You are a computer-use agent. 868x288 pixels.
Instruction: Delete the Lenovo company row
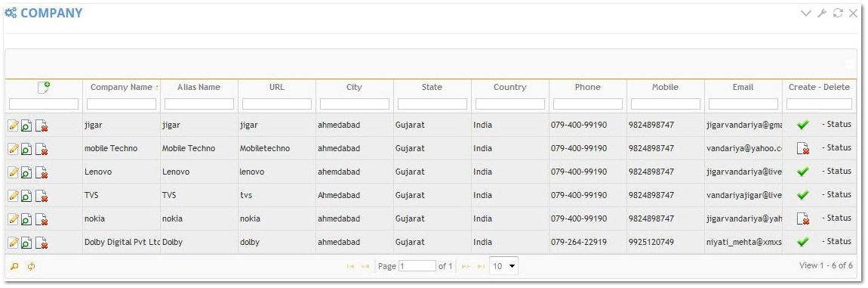[x=42, y=172]
